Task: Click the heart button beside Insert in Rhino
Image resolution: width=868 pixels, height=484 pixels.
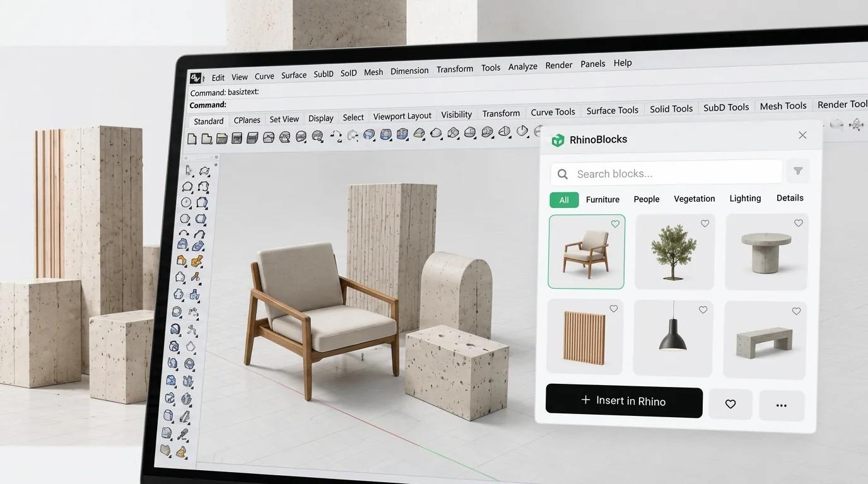Action: (730, 404)
